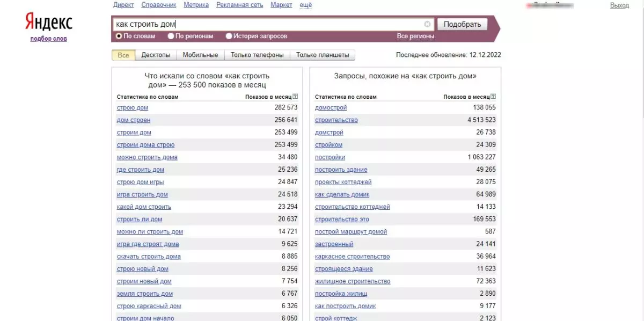Switch to the "Мобильные" tab

200,55
